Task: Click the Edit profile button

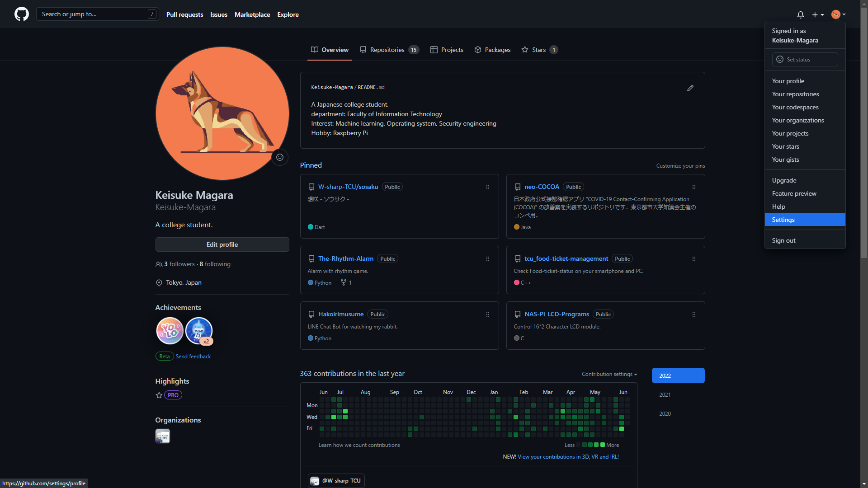Action: [222, 244]
